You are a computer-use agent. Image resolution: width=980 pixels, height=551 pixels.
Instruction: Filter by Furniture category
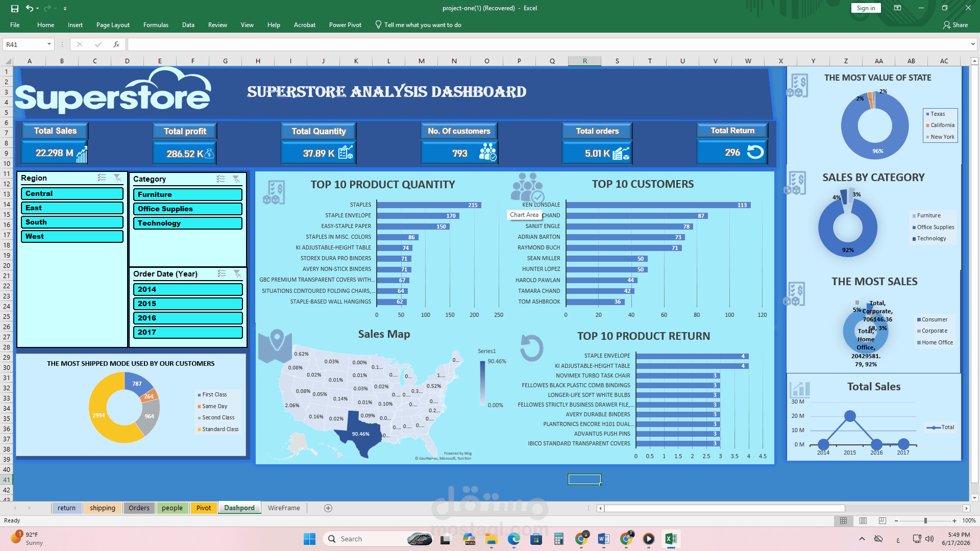(x=188, y=194)
